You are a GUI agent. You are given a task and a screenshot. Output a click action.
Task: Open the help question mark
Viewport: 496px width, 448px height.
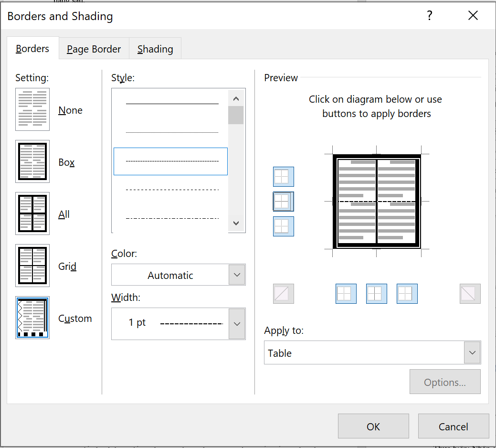(429, 15)
